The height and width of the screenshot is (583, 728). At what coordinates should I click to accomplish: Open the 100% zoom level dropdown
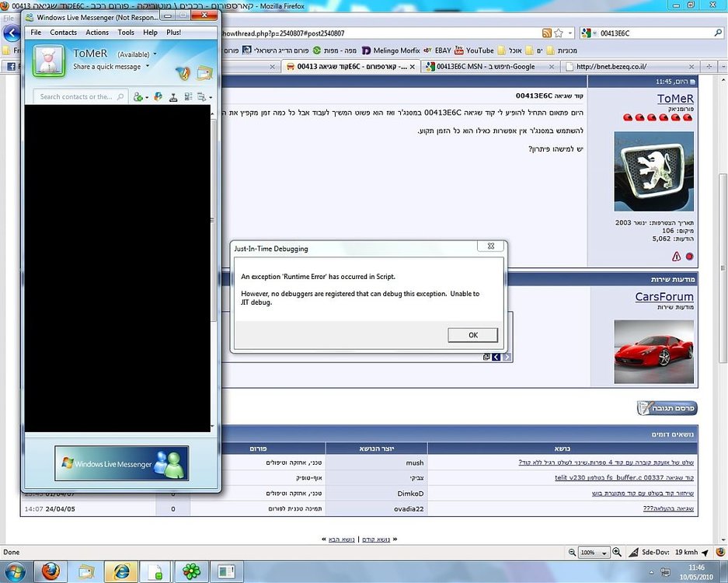click(594, 553)
